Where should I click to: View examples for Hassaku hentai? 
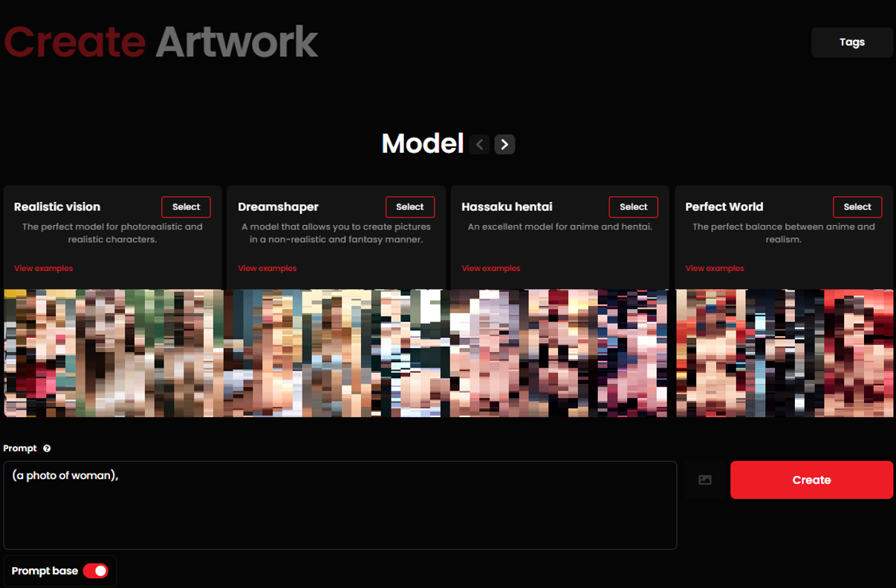coord(491,268)
